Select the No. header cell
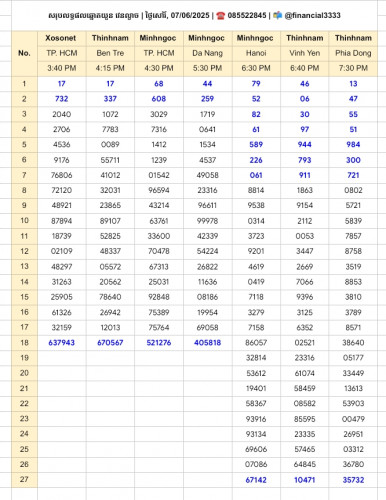 (x=24, y=53)
